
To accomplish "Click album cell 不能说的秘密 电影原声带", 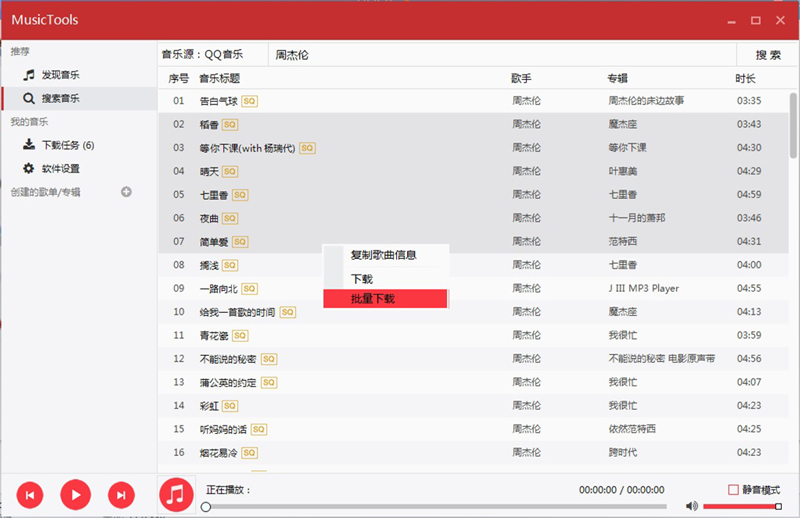I will point(662,359).
